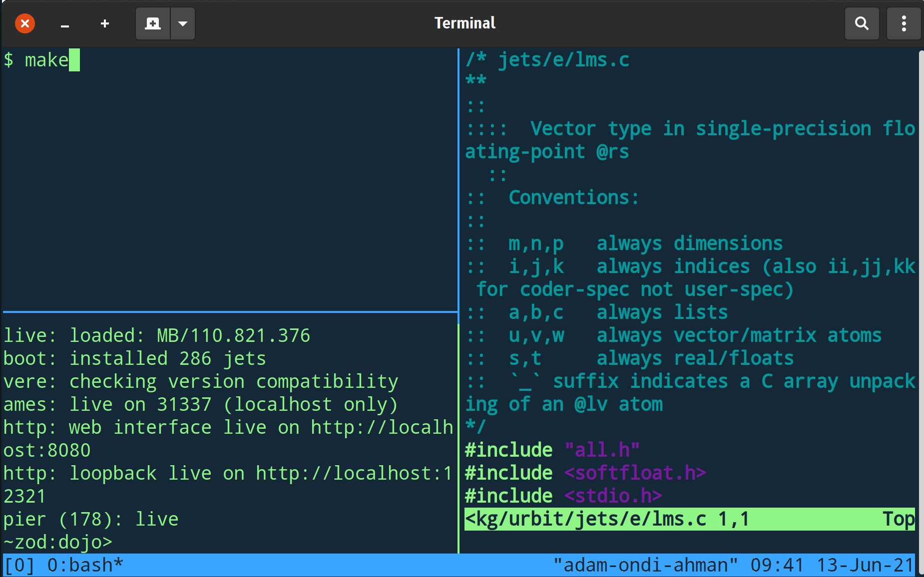Image resolution: width=924 pixels, height=577 pixels.
Task: Maximize the terminal using the plus button
Action: click(x=105, y=23)
